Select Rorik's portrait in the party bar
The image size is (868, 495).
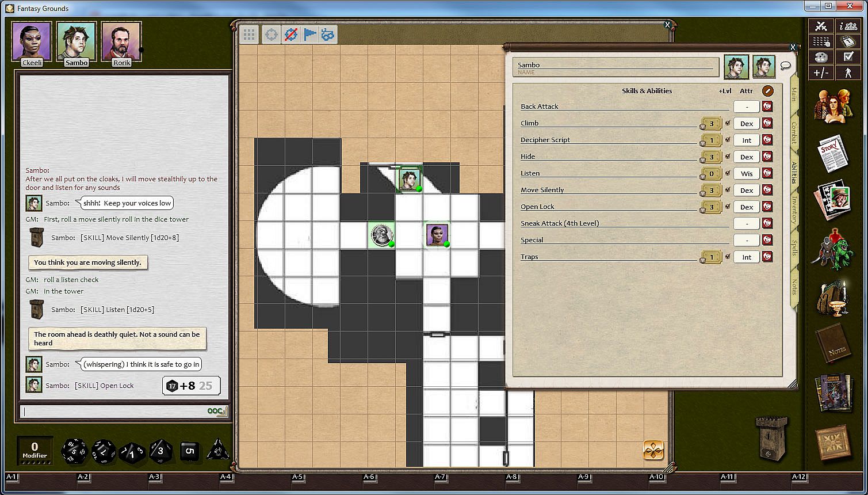[x=121, y=41]
